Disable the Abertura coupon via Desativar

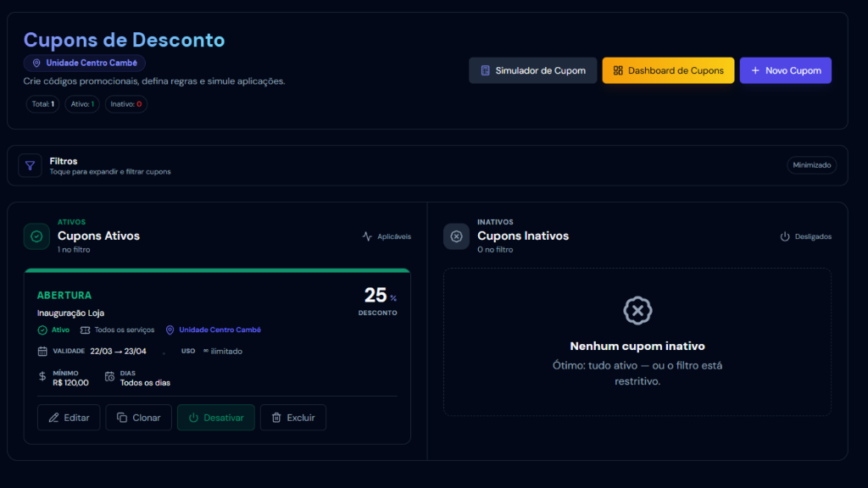coord(216,417)
